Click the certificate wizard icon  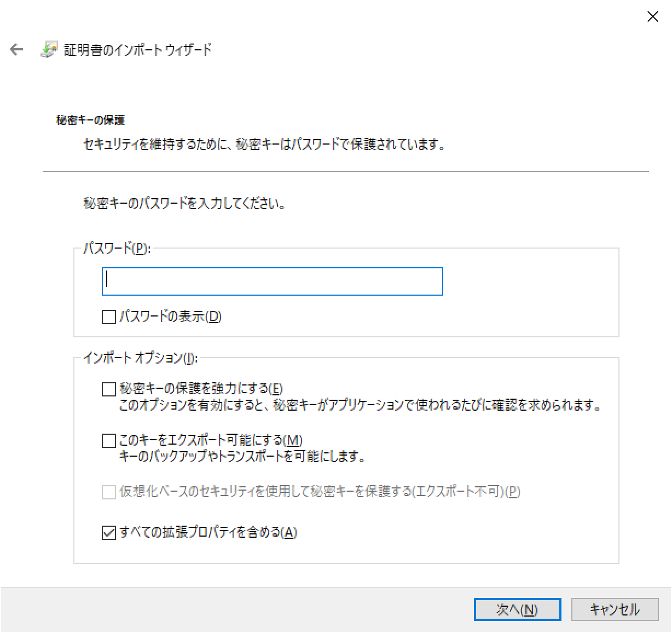tap(50, 49)
